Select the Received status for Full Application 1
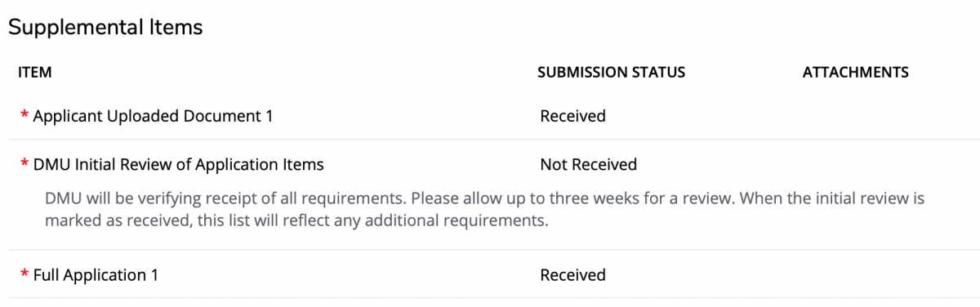Screen dimensions: 980x307 (572, 274)
